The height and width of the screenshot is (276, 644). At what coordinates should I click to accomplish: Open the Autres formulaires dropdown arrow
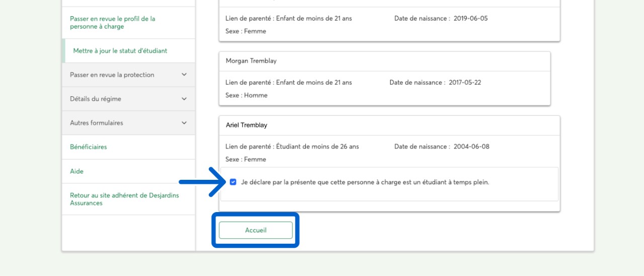click(x=184, y=123)
